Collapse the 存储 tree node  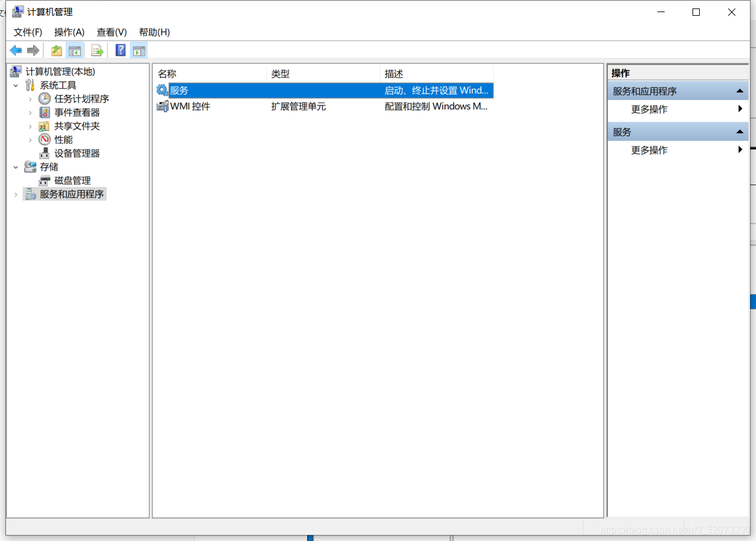click(x=16, y=167)
